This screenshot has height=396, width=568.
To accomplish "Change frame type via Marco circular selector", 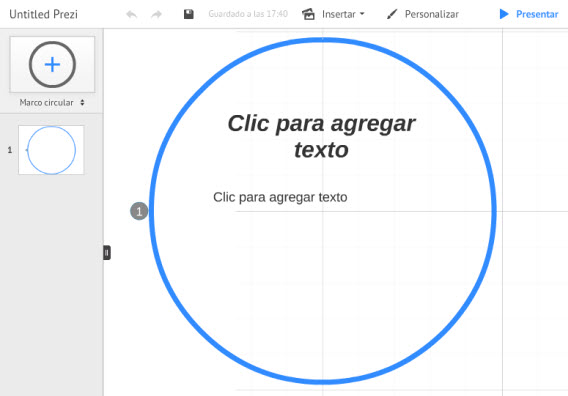I will click(52, 103).
